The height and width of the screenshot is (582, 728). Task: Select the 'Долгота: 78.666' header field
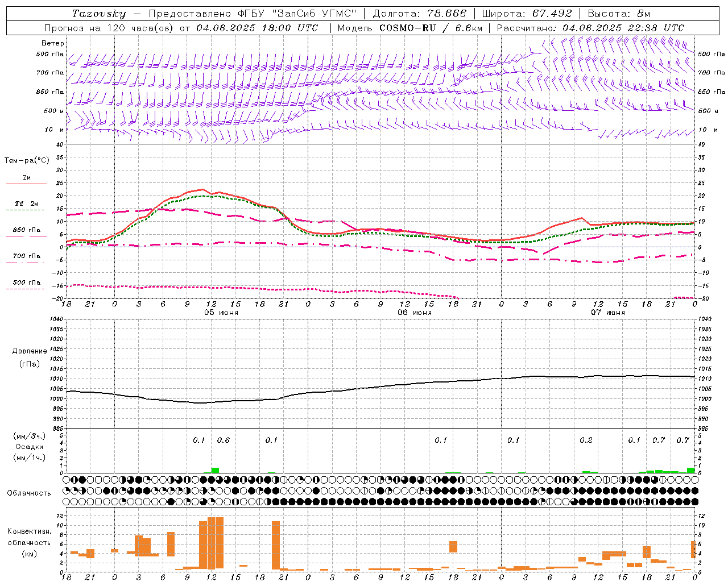(419, 14)
